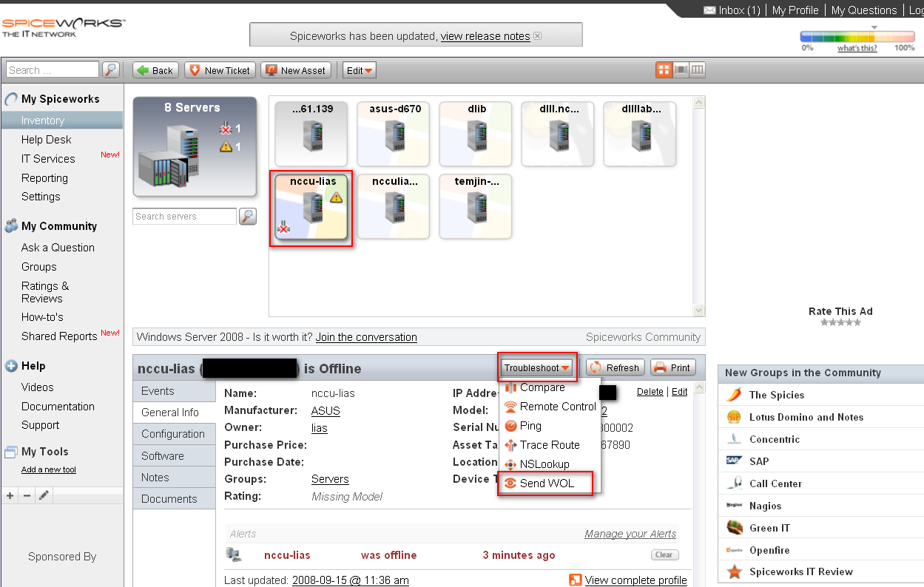Viewport: 924px width, 587px height.
Task: Open the Edit dropdown in toolbar
Action: click(x=360, y=70)
